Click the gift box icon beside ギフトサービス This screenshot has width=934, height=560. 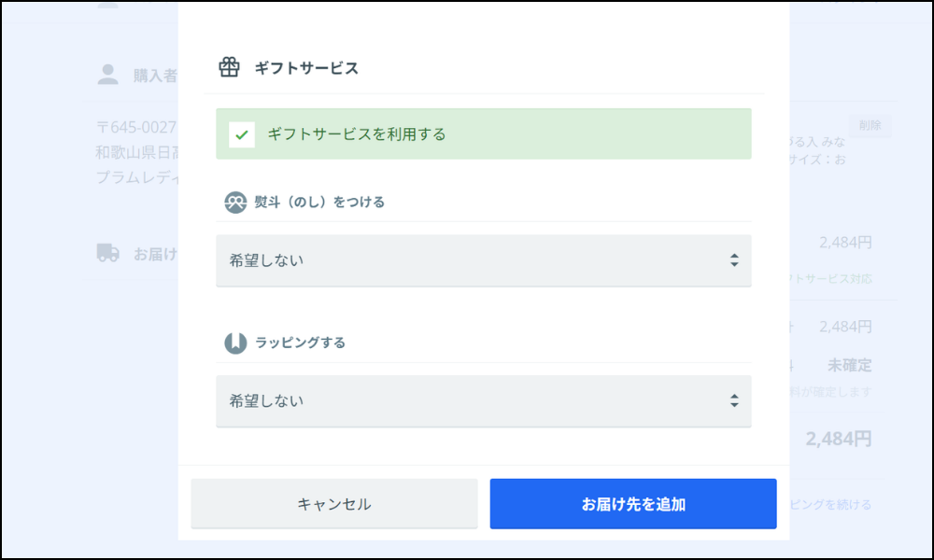point(229,67)
